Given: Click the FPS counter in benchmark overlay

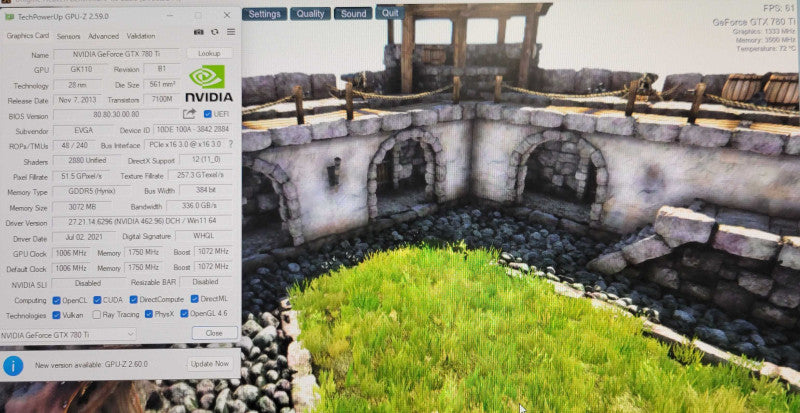Looking at the screenshot, I should (x=779, y=8).
